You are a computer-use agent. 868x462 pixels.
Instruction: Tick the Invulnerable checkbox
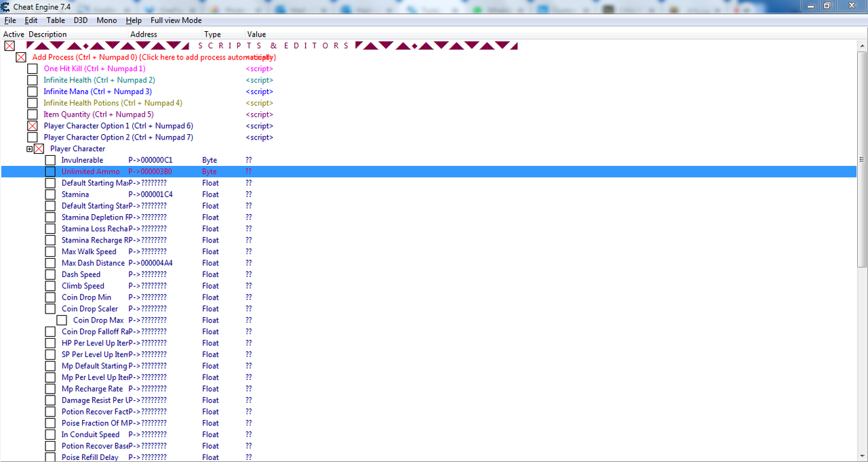[x=50, y=161]
